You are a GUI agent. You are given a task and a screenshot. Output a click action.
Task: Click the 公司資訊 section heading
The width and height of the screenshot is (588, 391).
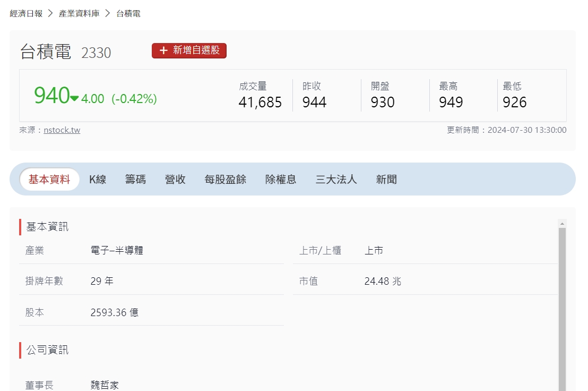pos(47,350)
